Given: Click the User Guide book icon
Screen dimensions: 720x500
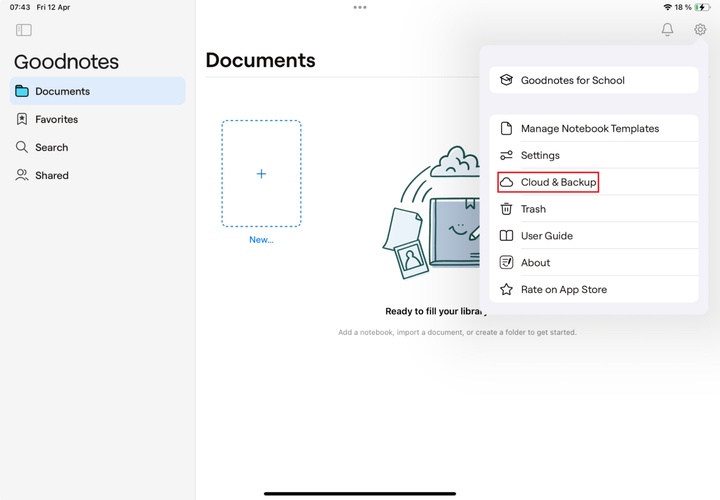Looking at the screenshot, I should pyautogui.click(x=506, y=236).
